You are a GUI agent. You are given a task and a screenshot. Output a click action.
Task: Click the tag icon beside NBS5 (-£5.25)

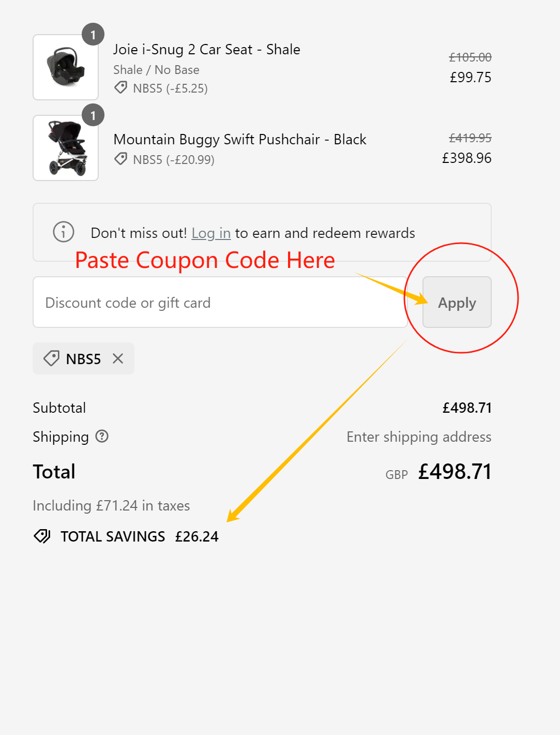pyautogui.click(x=121, y=87)
